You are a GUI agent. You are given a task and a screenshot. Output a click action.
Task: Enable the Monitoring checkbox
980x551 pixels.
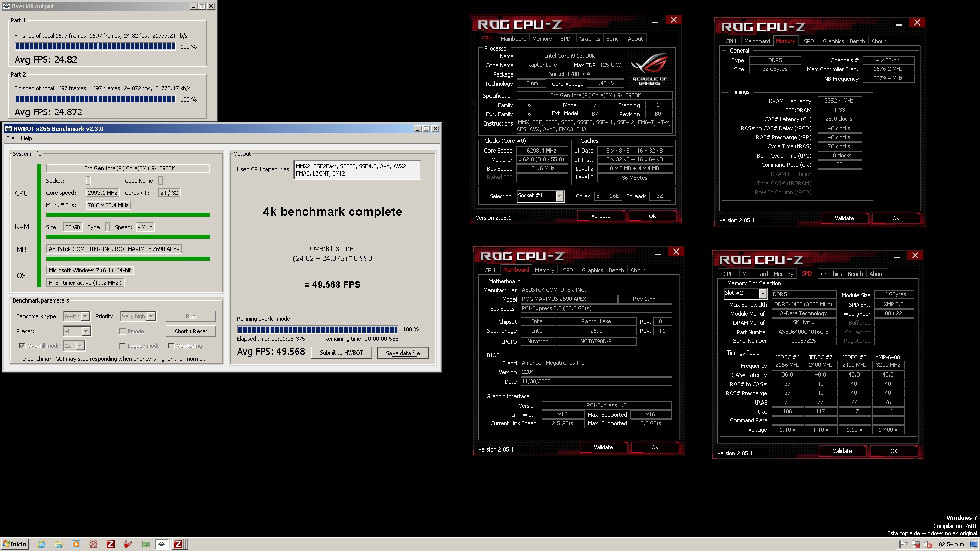(x=171, y=346)
